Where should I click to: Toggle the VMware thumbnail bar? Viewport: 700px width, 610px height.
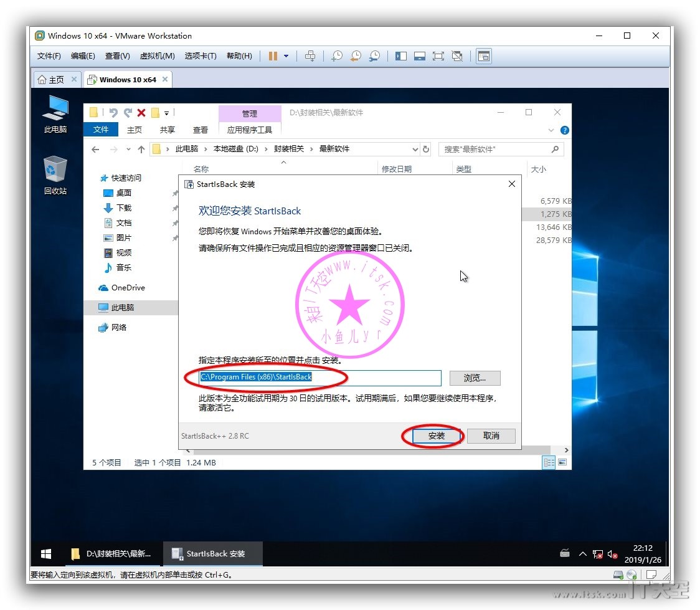point(420,56)
